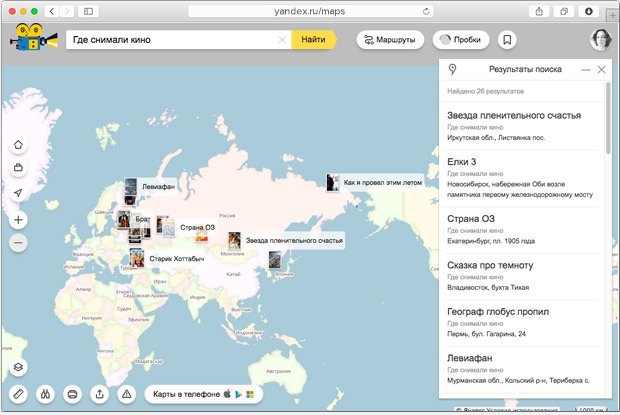
Task: Open Safari downloads button
Action: [588, 11]
